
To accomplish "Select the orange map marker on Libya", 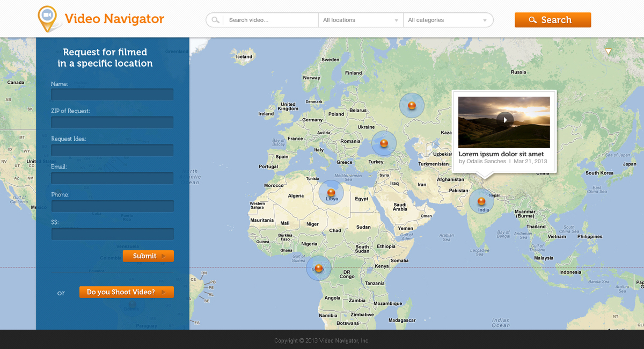I will (x=331, y=192).
